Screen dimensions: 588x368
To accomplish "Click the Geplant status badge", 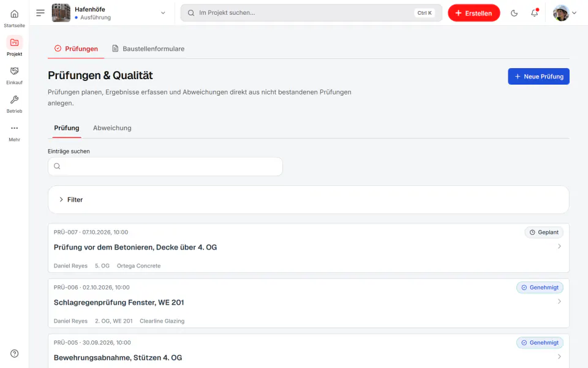I will (544, 232).
